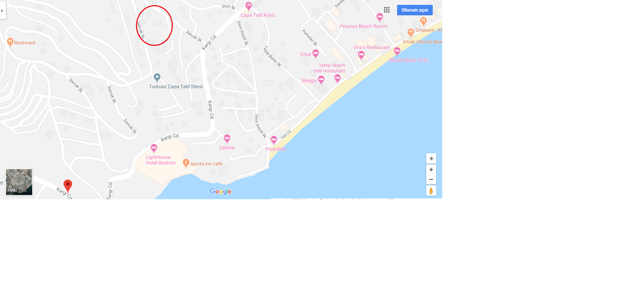Screen dimensions: 644x301
Task: Switch to Uydu satellite view thumbnail
Action: pos(19,182)
